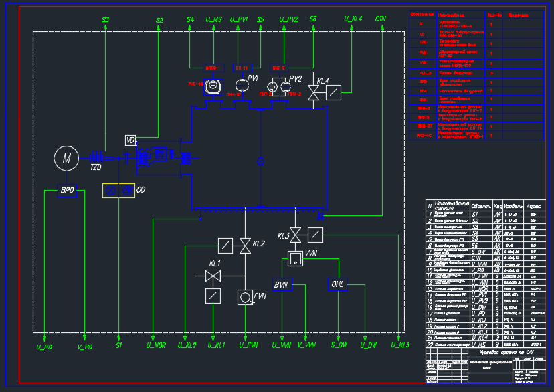
Task: Select the yellow OD indicator block
Action: [x=118, y=191]
